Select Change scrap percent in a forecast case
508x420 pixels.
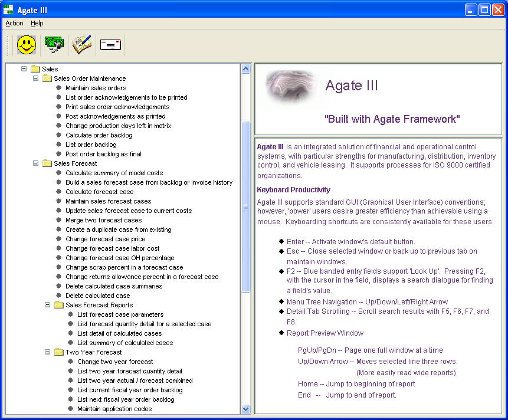(124, 267)
